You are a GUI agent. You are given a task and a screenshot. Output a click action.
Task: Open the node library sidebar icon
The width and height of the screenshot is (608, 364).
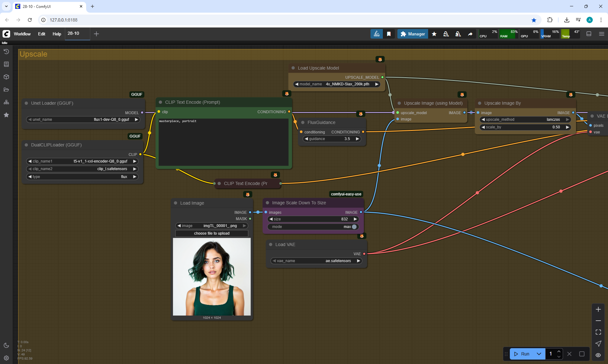[6, 64]
